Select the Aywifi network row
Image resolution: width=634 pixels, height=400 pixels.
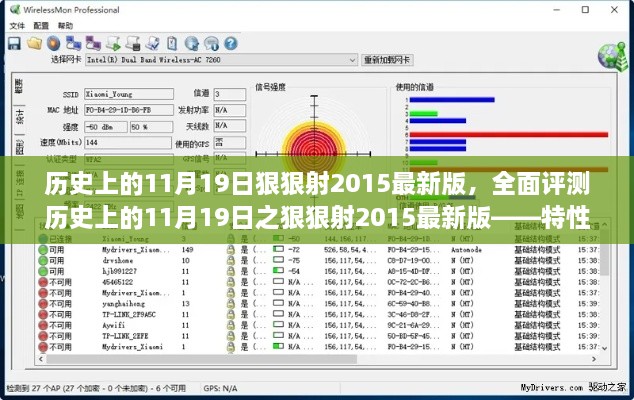pyautogui.click(x=321, y=326)
